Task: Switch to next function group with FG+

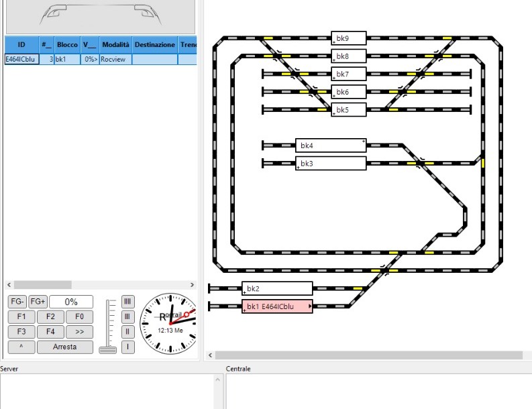Action: [37, 302]
